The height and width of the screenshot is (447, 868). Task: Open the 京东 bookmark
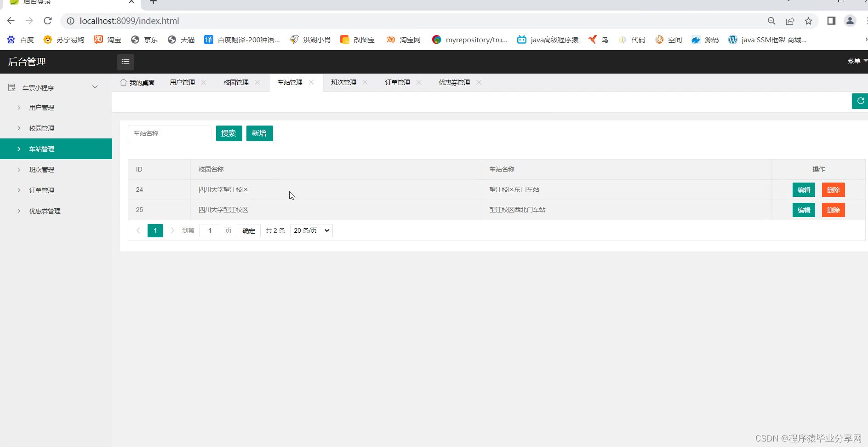144,40
